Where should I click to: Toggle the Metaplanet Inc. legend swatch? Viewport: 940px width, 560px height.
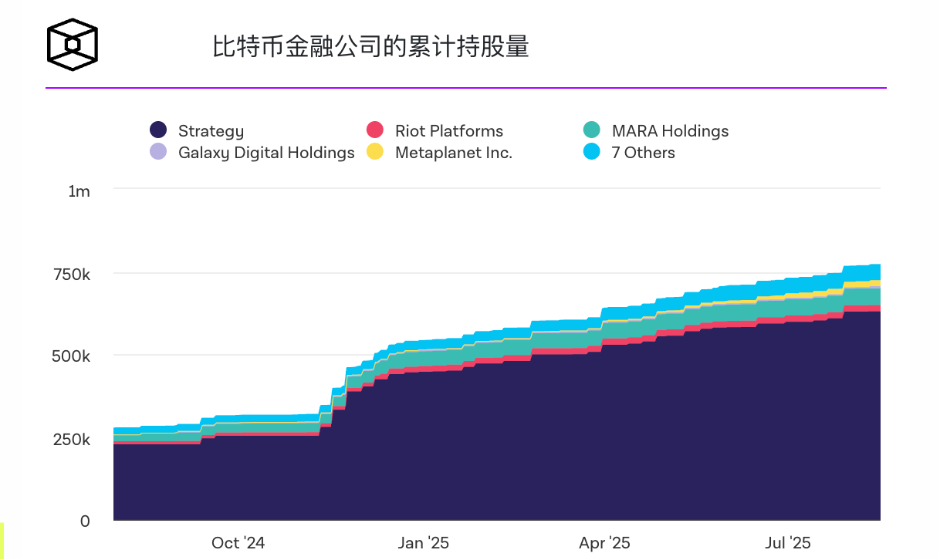point(375,152)
